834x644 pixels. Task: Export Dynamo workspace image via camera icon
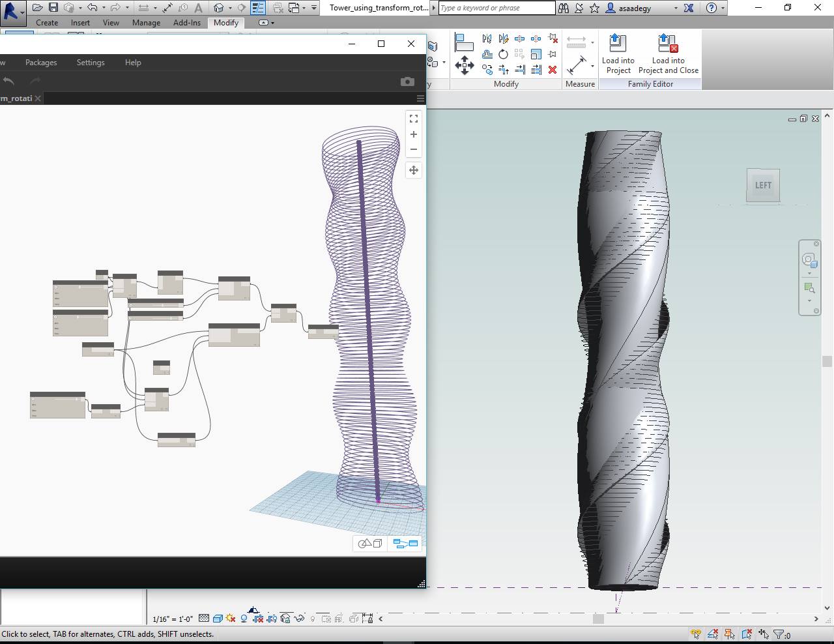(x=407, y=81)
